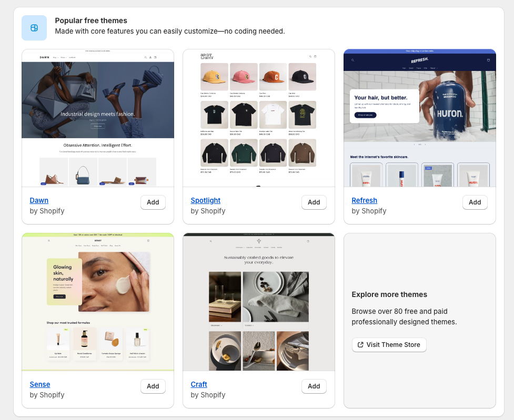The image size is (514, 420).
Task: Click the Craft theme preview image
Action: 258,301
